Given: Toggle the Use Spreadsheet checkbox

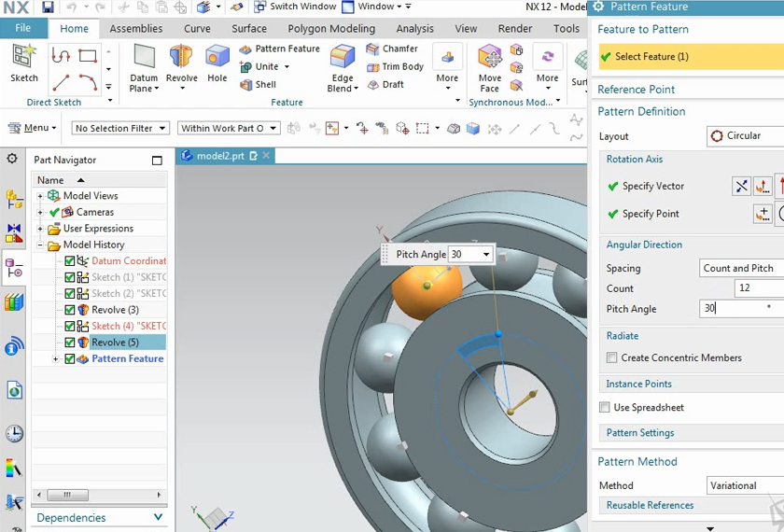Looking at the screenshot, I should (x=605, y=407).
